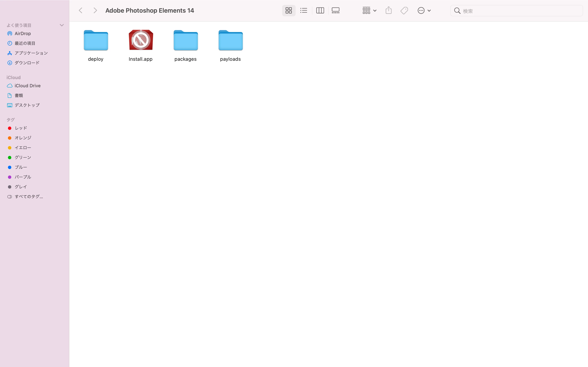Image resolution: width=588 pixels, height=367 pixels.
Task: Open the group-by sorting dropdown
Action: click(369, 10)
